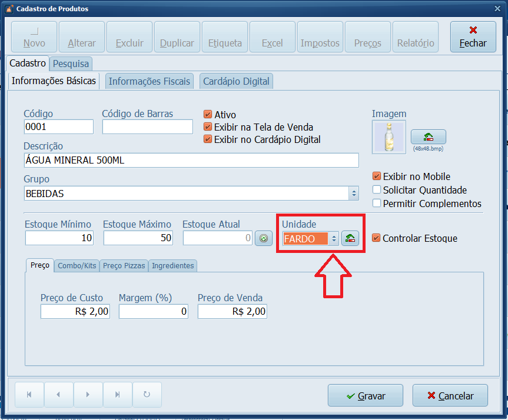Screen dimensions: 508x420
Task: Click the Descrição text field
Action: (x=191, y=160)
